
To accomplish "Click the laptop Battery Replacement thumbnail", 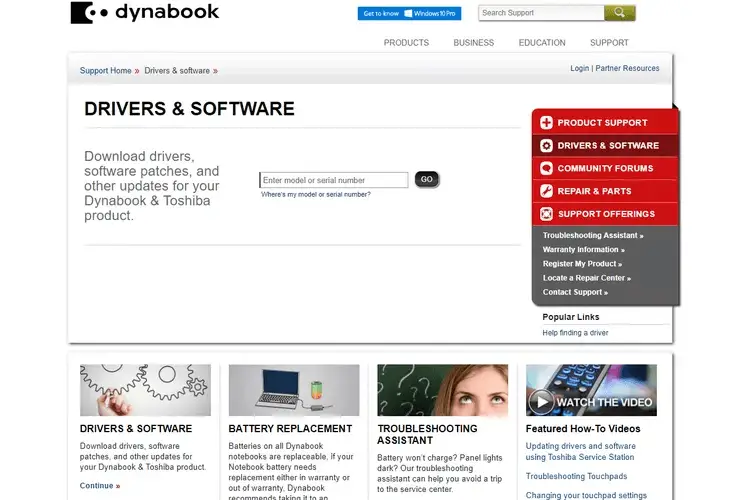I will coord(294,390).
